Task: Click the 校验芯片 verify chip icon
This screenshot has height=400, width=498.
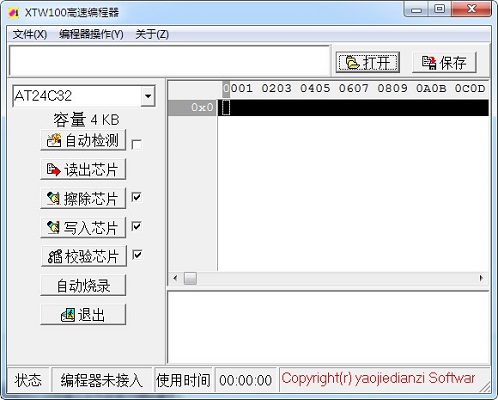Action: [55, 256]
